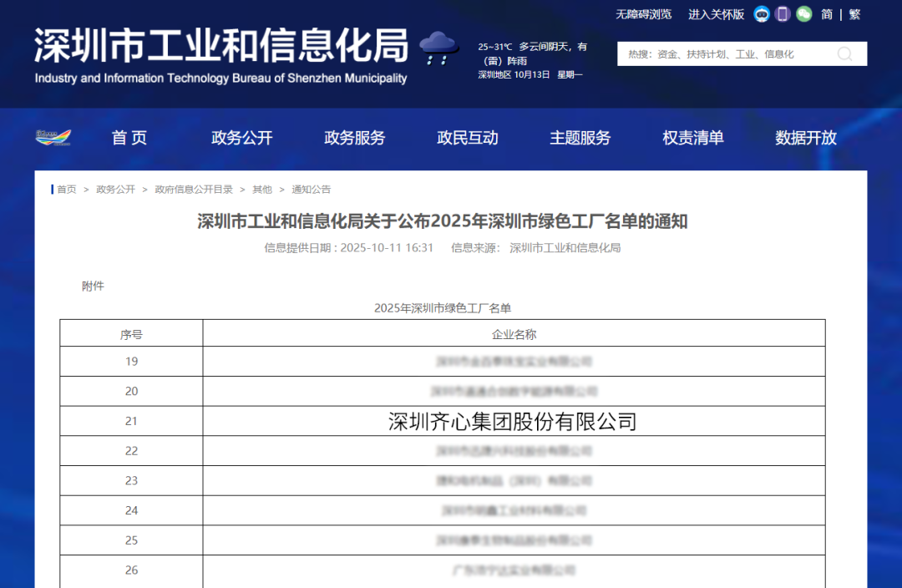Click the 通知公告 breadcrumb link

tap(312, 190)
